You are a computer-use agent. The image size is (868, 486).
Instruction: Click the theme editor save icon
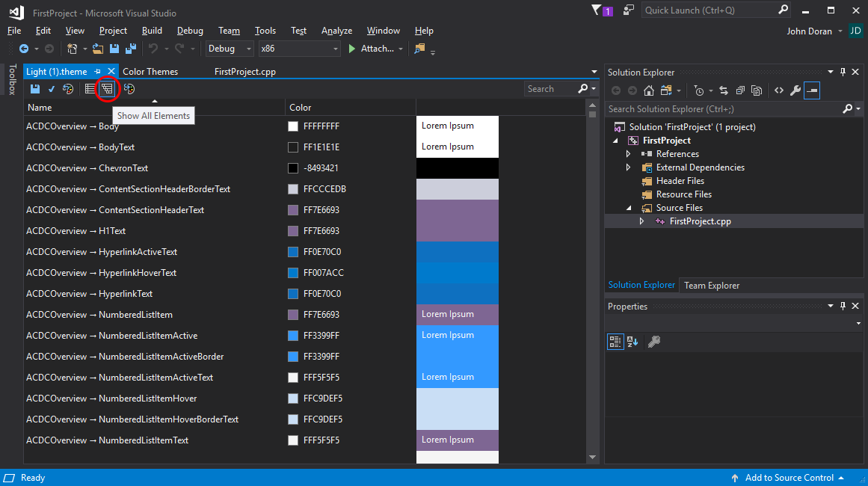35,88
